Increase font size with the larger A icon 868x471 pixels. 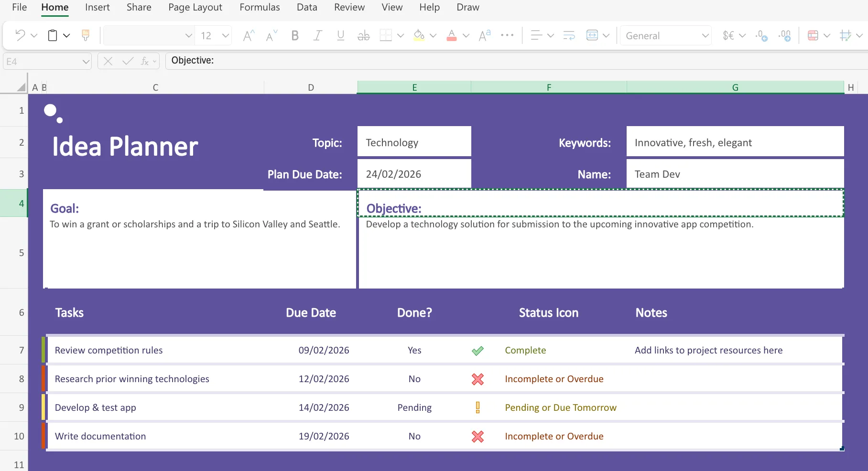[x=249, y=35]
